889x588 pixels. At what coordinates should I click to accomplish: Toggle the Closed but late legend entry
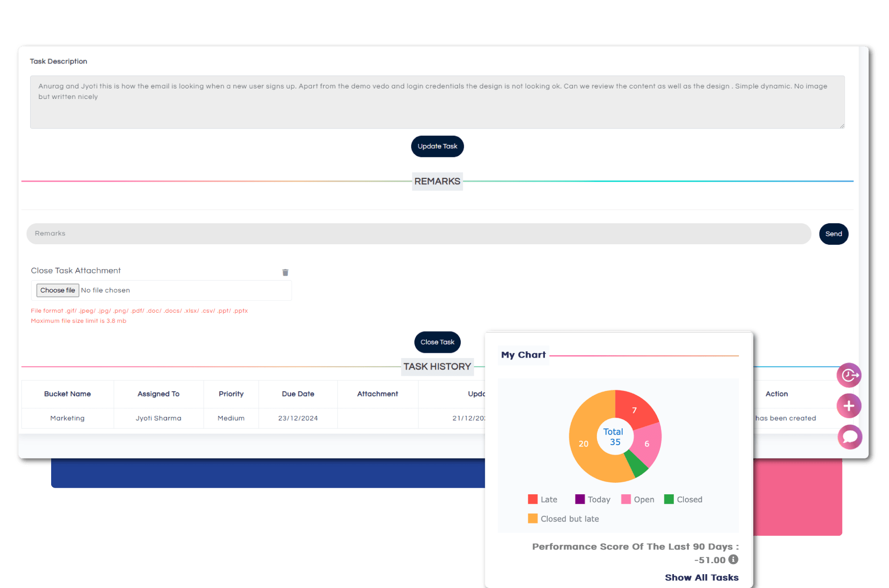tap(563, 519)
